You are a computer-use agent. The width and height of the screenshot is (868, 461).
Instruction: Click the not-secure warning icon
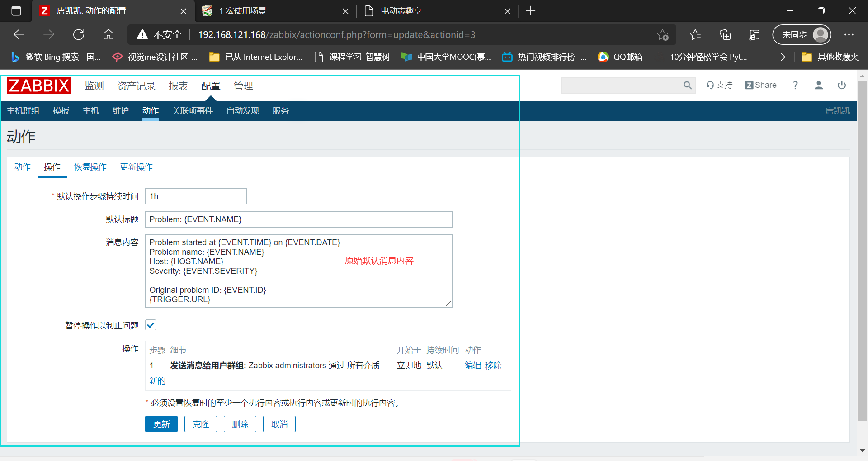[142, 35]
